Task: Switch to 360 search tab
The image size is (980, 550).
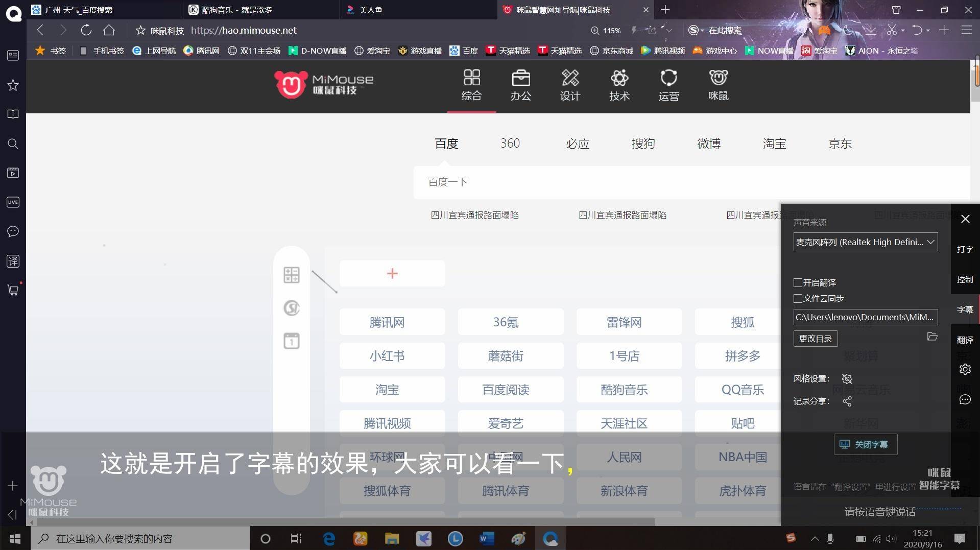Action: click(x=510, y=144)
